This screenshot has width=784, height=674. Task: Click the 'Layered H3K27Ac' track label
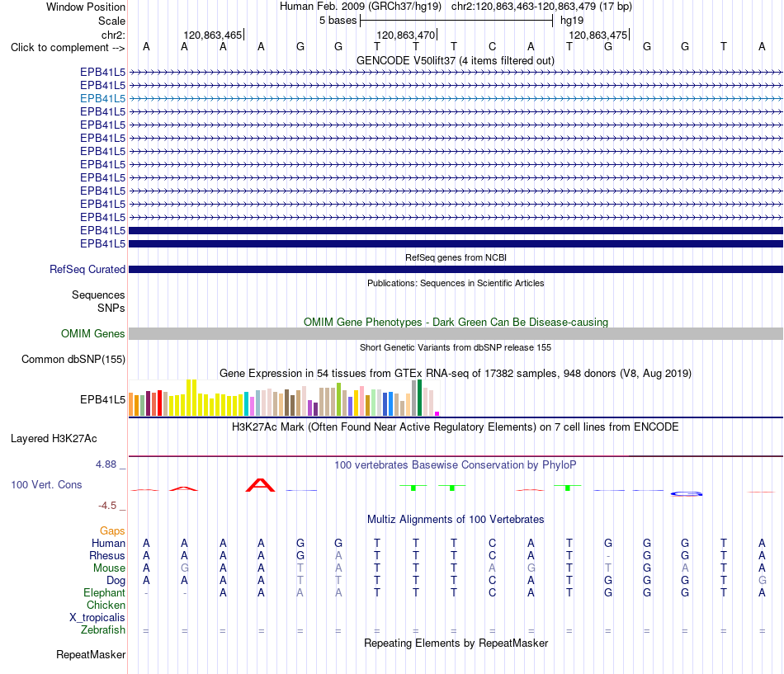(x=54, y=439)
